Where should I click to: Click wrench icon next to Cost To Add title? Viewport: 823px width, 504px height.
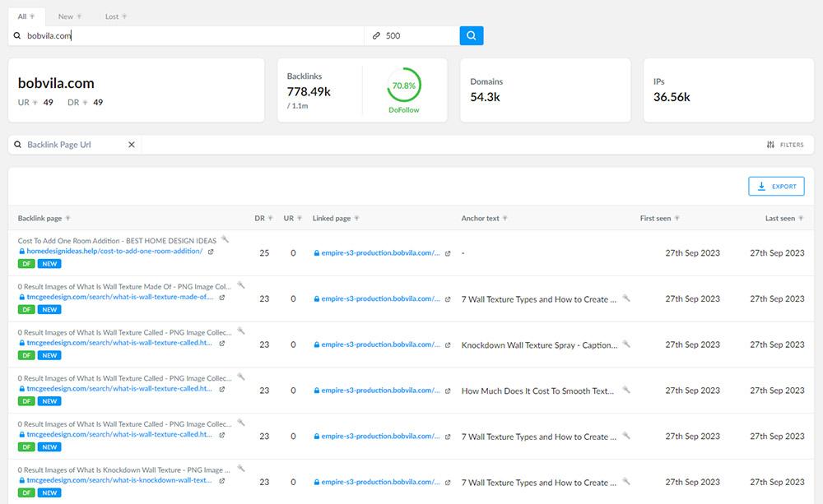226,239
